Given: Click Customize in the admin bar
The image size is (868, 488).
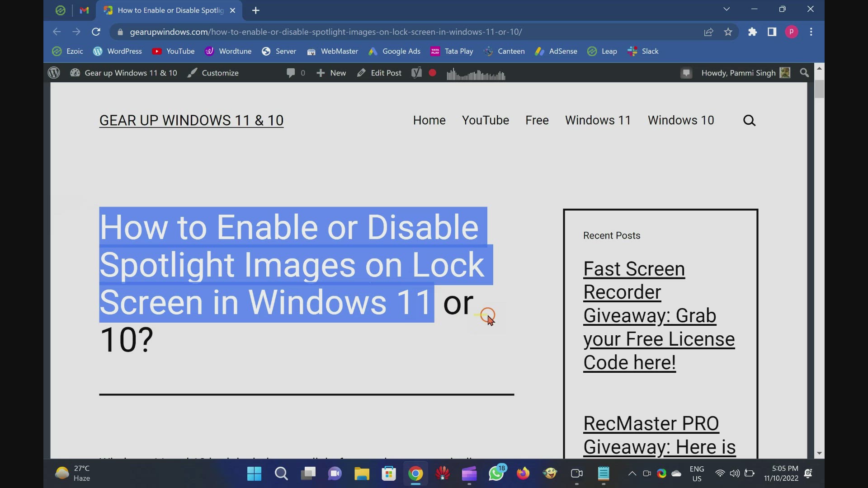Looking at the screenshot, I should tap(213, 73).
